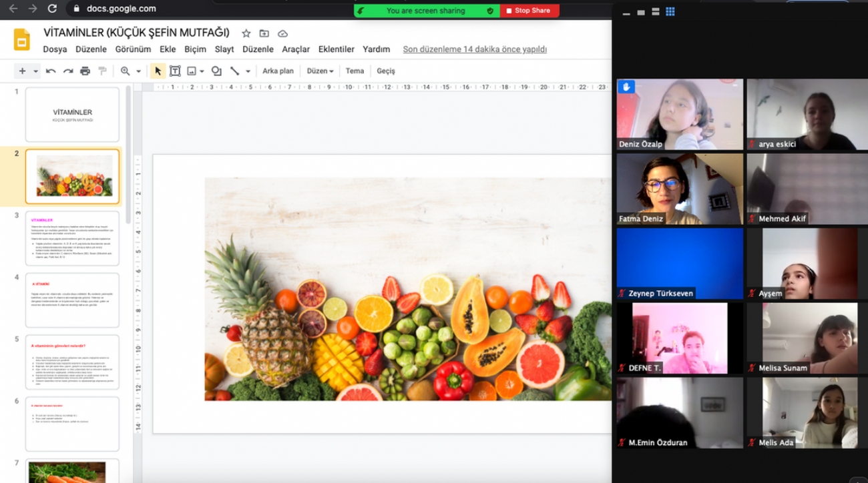Go back in the browser

click(x=13, y=9)
